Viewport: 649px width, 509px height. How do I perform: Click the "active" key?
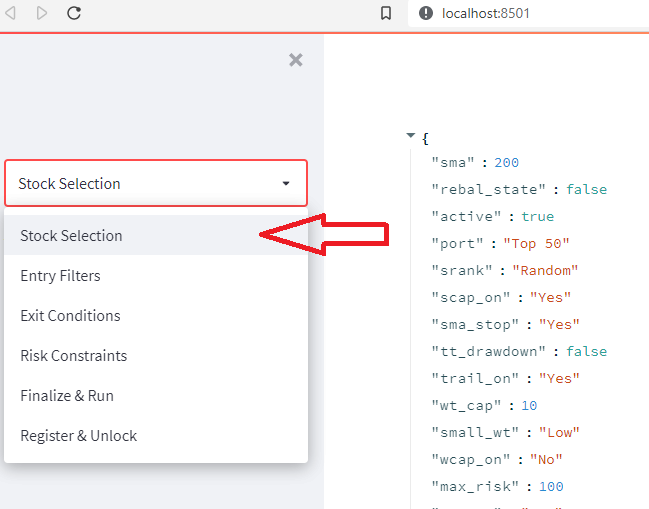[x=466, y=216]
